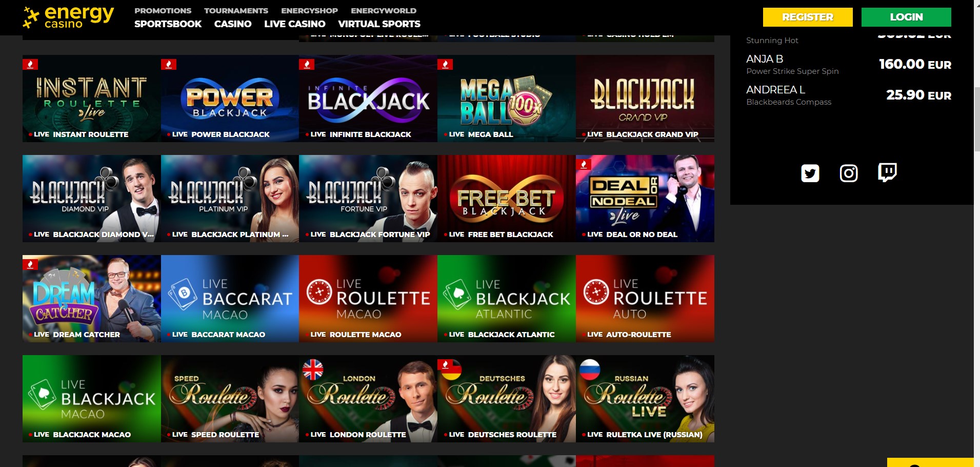Open Live Free Bet Blackjack tile
This screenshot has height=467, width=980.
click(507, 199)
